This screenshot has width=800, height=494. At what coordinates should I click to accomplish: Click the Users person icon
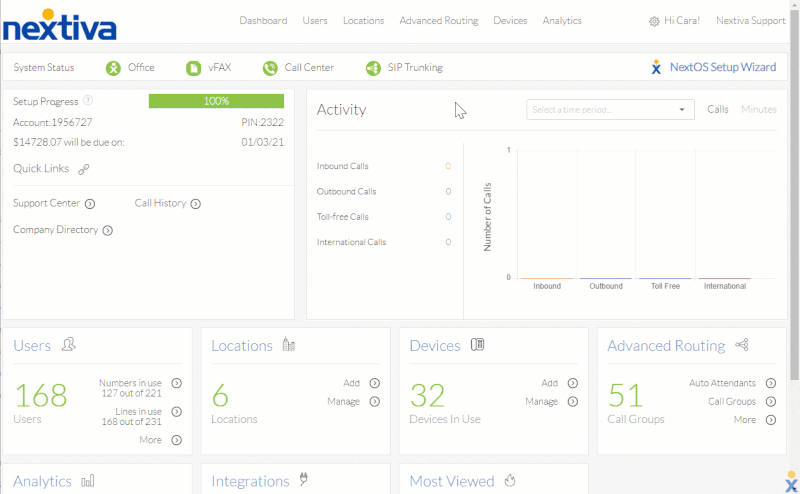[x=68, y=344]
